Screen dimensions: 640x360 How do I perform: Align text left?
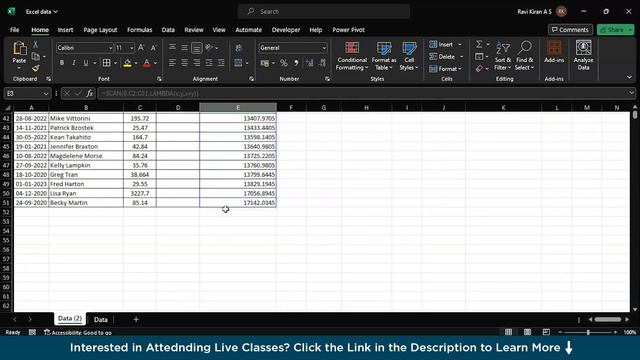[x=172, y=63]
